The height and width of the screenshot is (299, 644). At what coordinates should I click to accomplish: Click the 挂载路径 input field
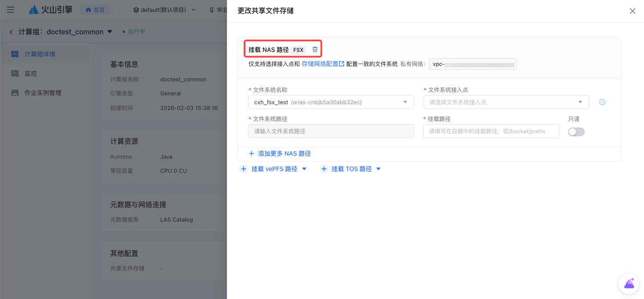tap(491, 131)
